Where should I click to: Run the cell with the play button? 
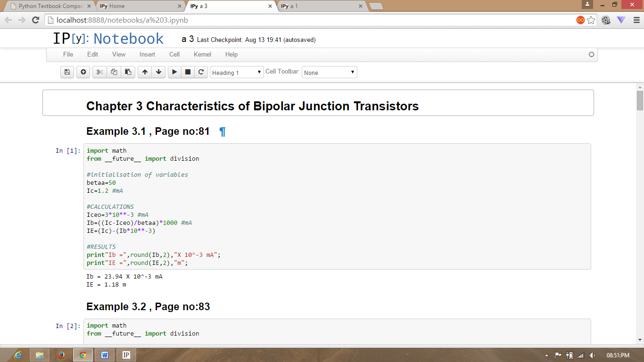coord(174,72)
